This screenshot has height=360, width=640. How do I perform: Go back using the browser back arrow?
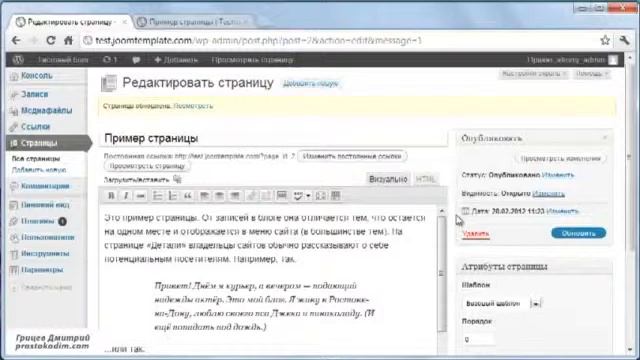[x=16, y=40]
